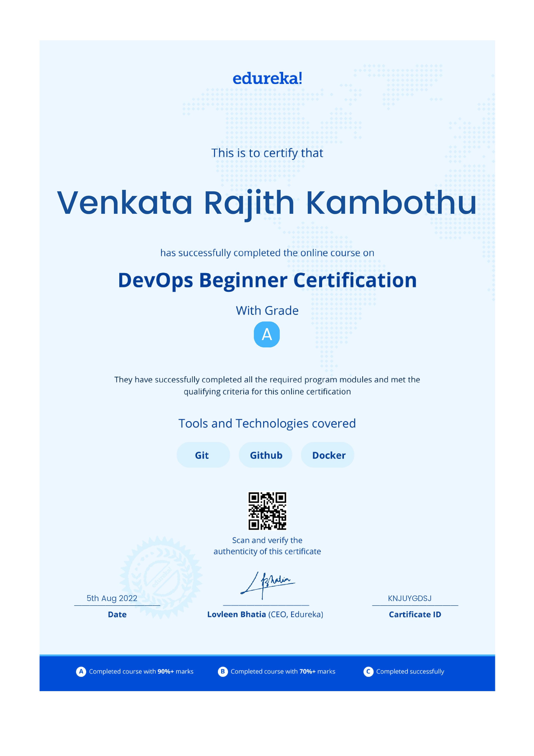Click "Completed course with 90%+ marks"
Image resolution: width=534 pixels, height=756 pixels.
(x=141, y=672)
